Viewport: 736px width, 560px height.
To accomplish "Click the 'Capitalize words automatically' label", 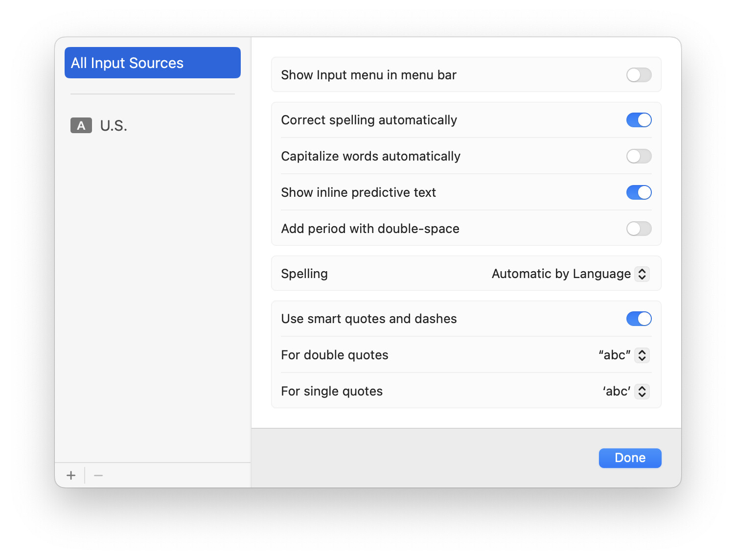I will click(x=370, y=156).
